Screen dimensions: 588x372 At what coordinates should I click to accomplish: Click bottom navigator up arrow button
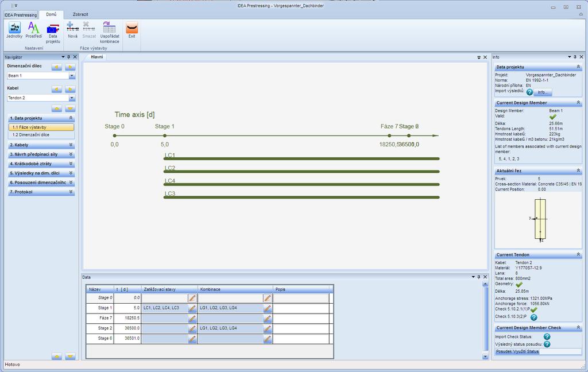point(57,356)
